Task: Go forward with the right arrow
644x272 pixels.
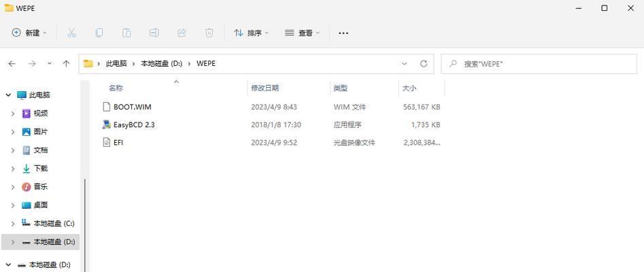Action: click(32, 64)
